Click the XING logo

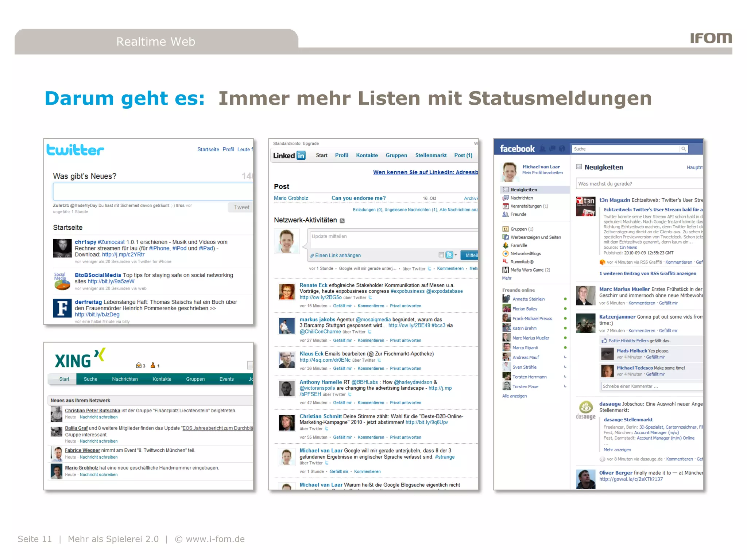(x=80, y=358)
